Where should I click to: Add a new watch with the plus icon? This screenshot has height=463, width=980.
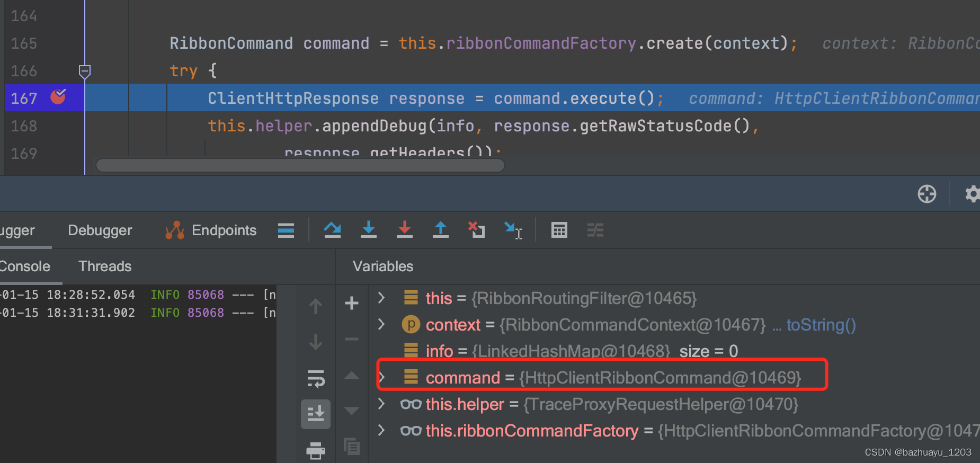pyautogui.click(x=352, y=303)
